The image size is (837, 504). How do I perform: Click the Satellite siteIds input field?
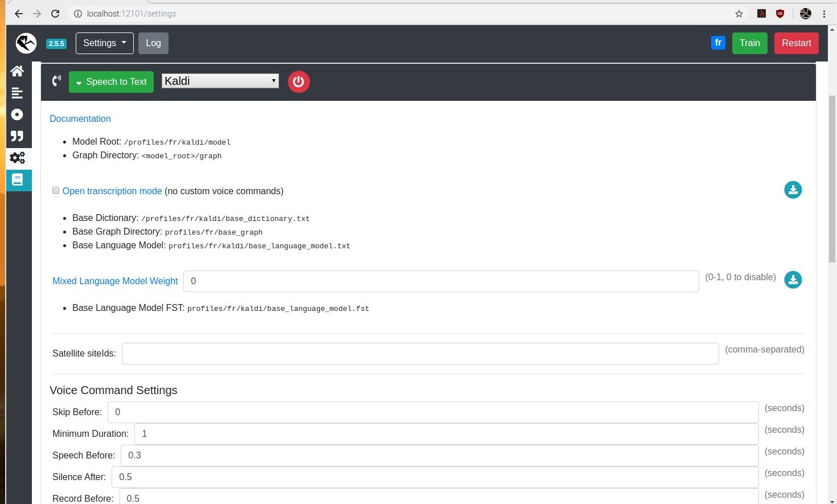[420, 354]
